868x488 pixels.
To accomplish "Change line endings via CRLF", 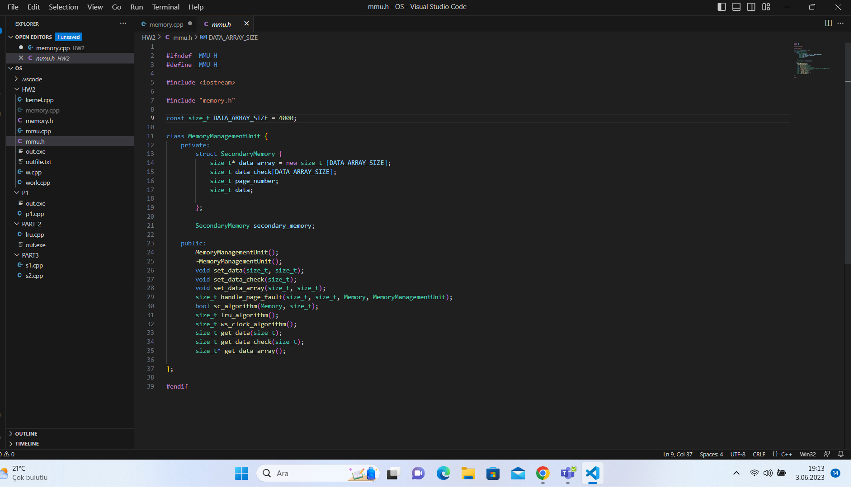I will (x=759, y=454).
